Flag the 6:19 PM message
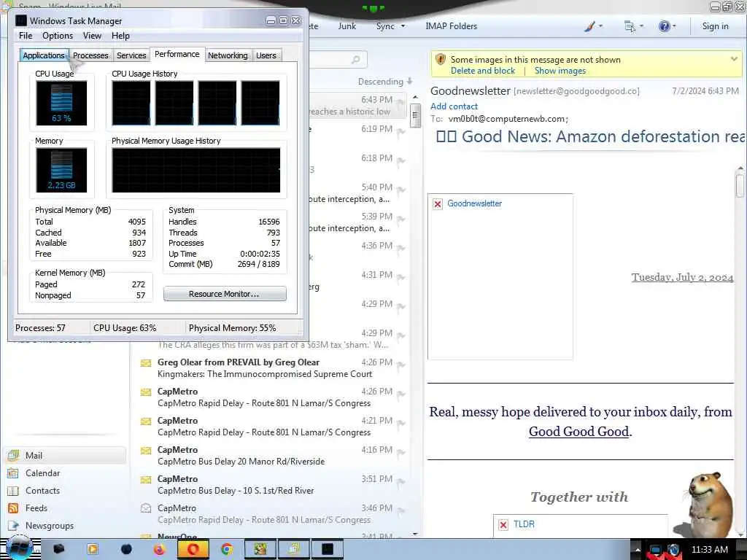This screenshot has width=747, height=560. click(401, 131)
